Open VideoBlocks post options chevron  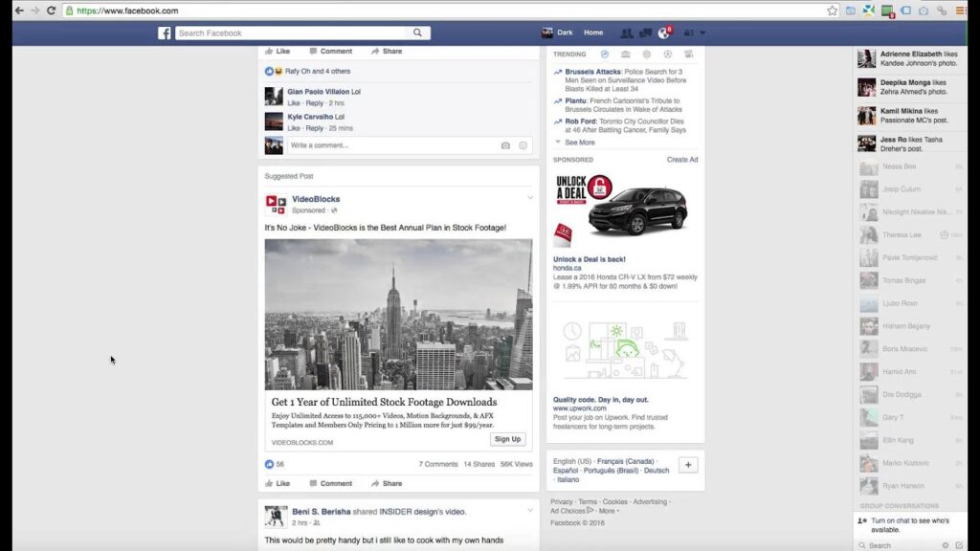point(530,198)
